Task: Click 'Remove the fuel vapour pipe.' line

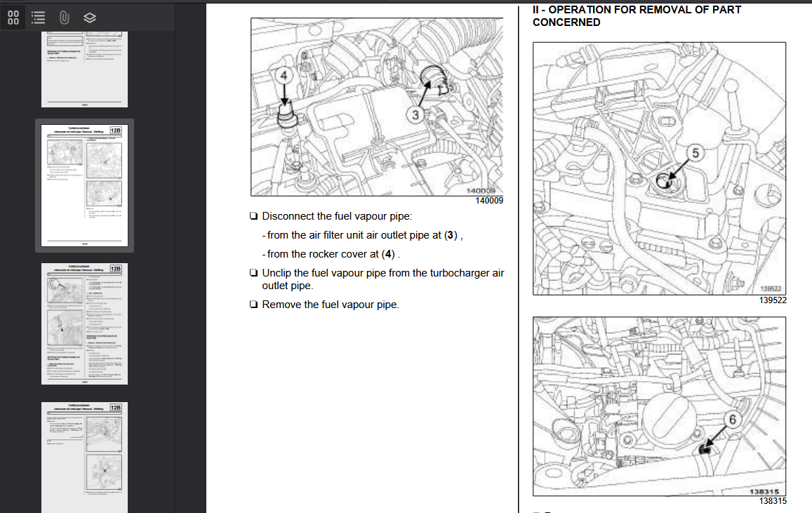Action: tap(331, 305)
